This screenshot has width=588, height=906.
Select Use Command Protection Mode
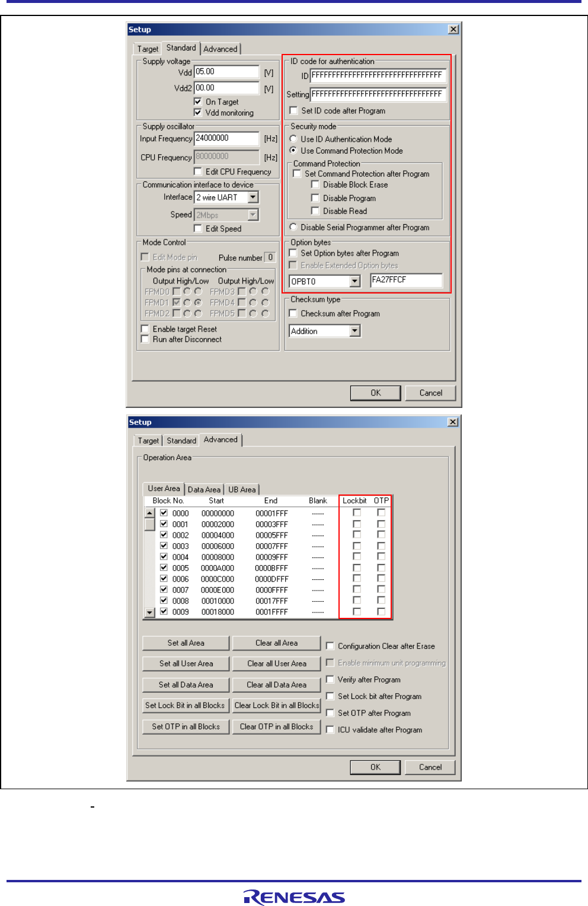[293, 151]
